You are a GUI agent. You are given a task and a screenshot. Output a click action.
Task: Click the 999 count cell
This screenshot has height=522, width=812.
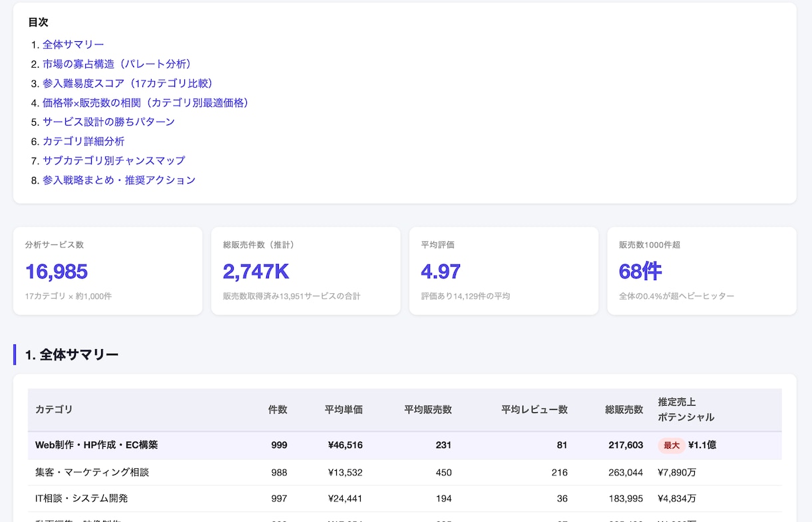[x=279, y=446]
